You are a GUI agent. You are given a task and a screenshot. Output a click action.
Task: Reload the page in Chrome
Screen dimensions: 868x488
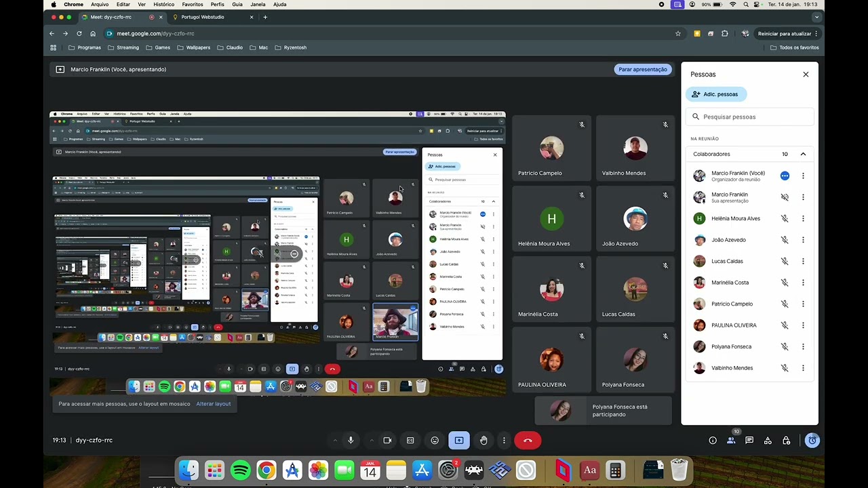pyautogui.click(x=79, y=33)
